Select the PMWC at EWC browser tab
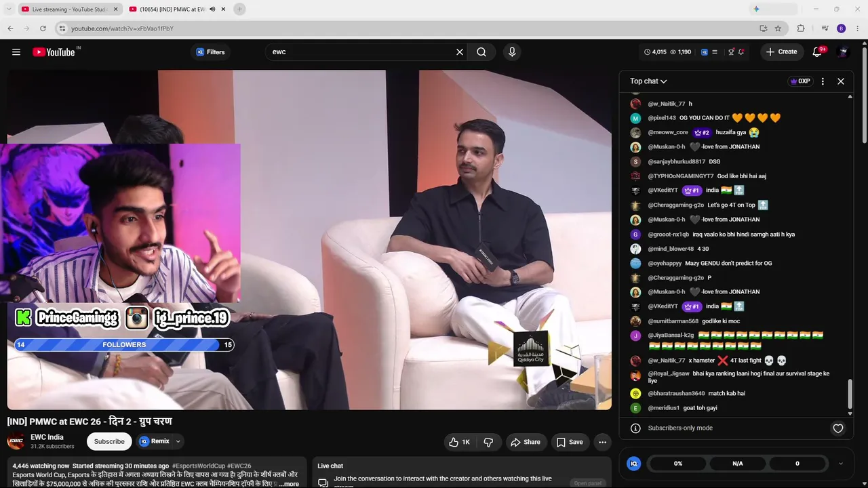The width and height of the screenshot is (868, 488). click(178, 9)
